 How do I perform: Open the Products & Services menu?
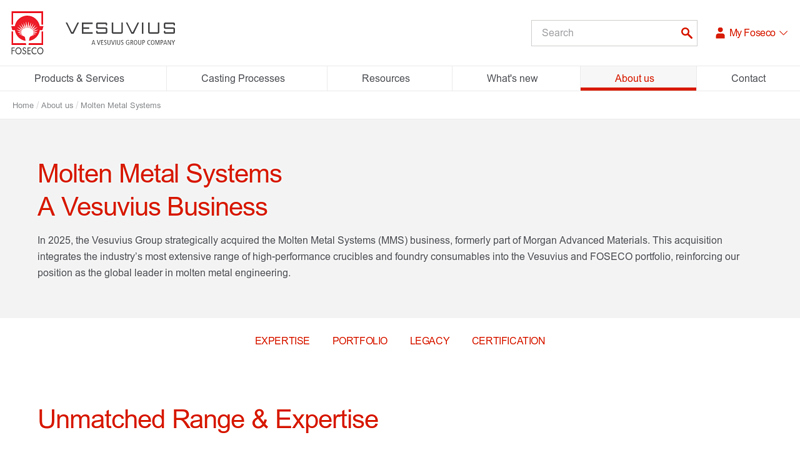tap(79, 79)
